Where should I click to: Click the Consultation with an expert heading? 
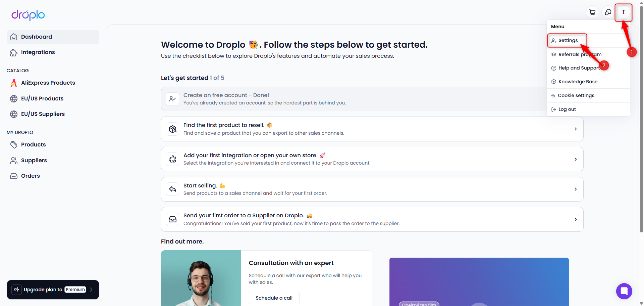[291, 263]
